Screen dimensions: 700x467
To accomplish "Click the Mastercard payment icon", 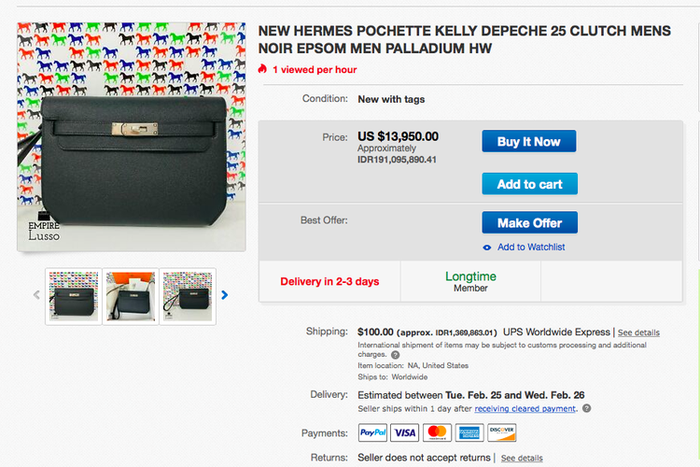I will click(x=436, y=432).
